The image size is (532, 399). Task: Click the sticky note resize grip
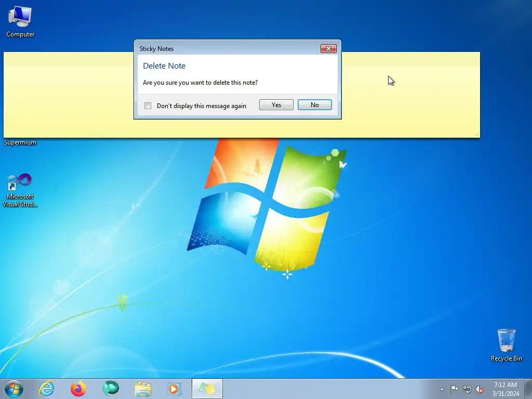(x=477, y=135)
